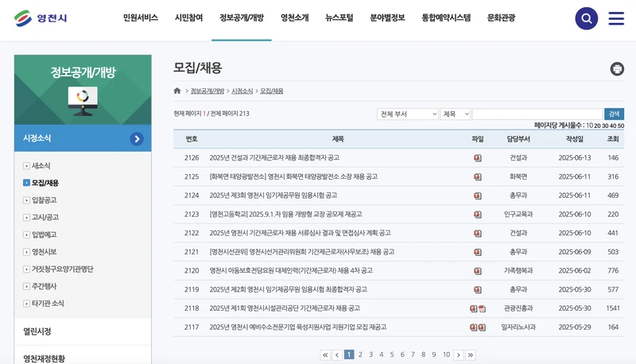
Task: Open 문화관광 top menu
Action: point(501,17)
